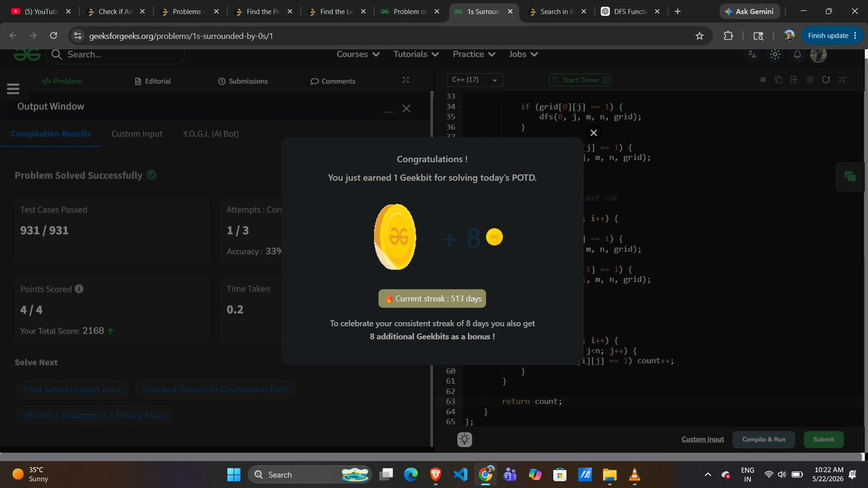
Task: Expand the problem panel fullscreen icon
Action: click(x=406, y=81)
